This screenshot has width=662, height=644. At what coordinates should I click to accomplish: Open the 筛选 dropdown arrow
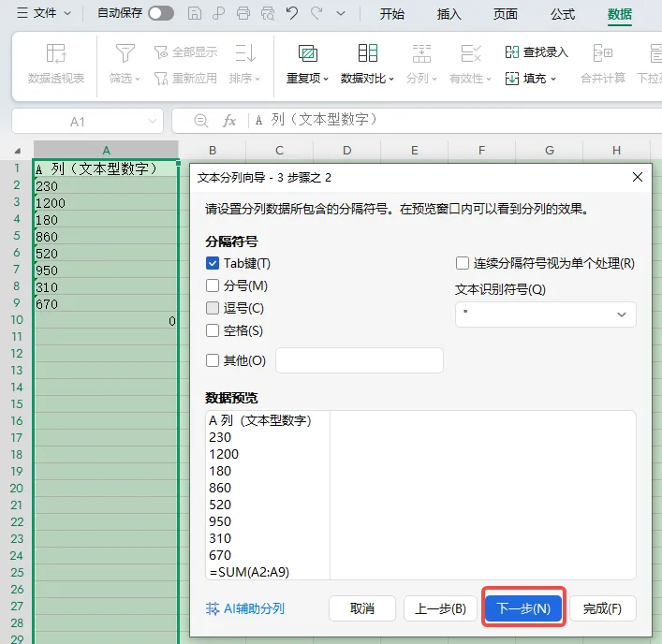pos(138,79)
